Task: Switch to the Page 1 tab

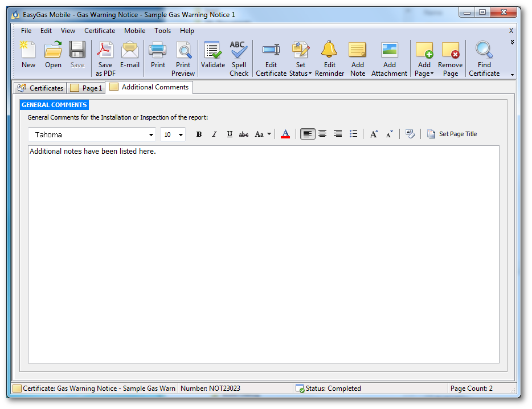Action: coord(86,88)
